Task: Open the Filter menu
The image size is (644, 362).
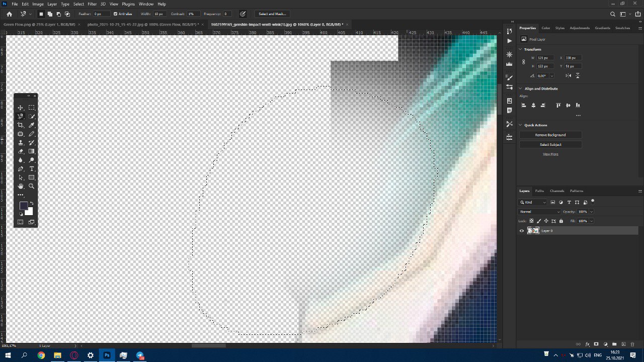Action: pos(92,4)
